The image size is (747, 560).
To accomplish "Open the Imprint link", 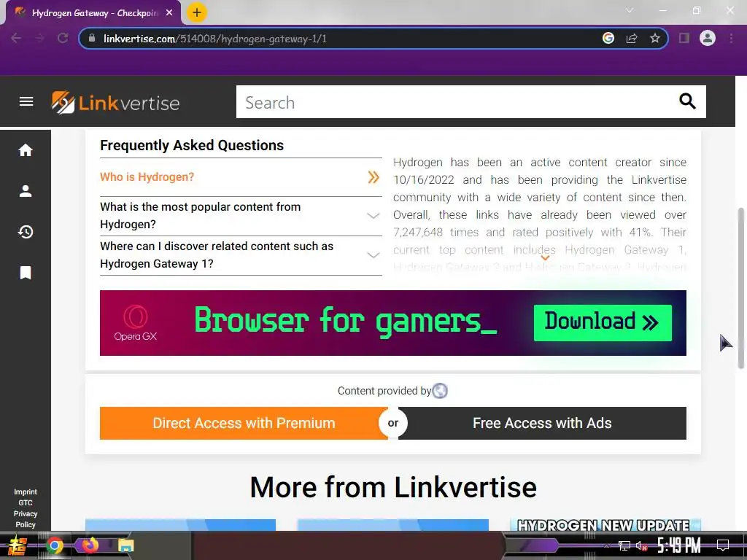I will point(26,491).
